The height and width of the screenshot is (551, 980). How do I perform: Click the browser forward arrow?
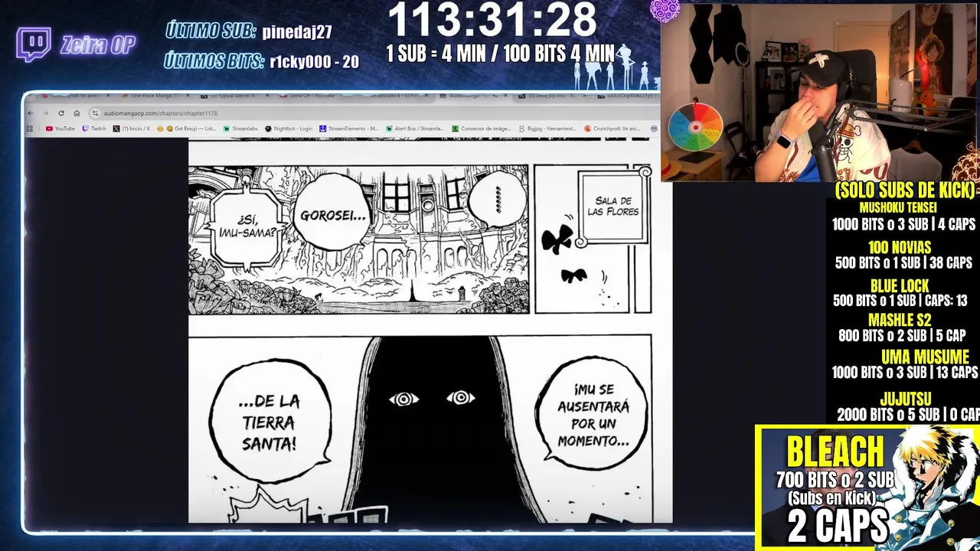[46, 113]
